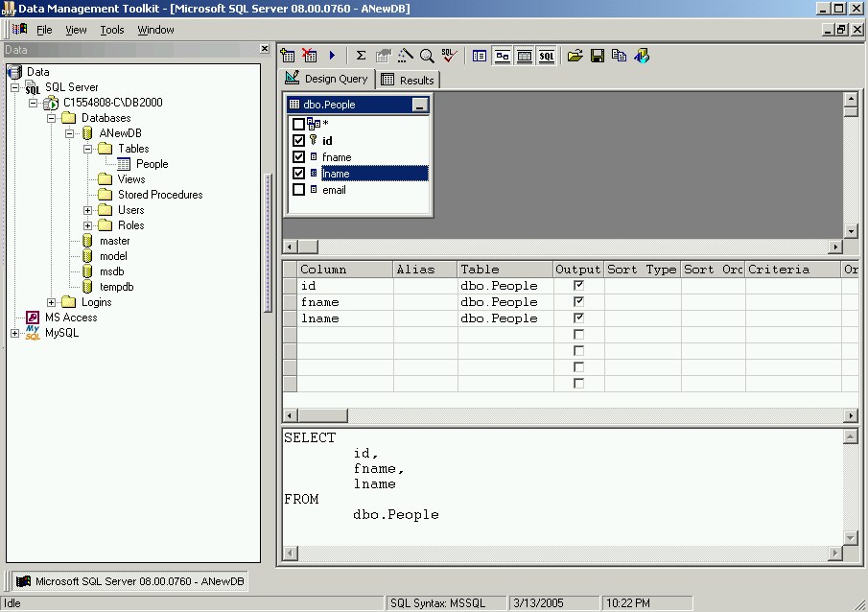
Task: Click the Save floppy disk icon
Action: 598,56
